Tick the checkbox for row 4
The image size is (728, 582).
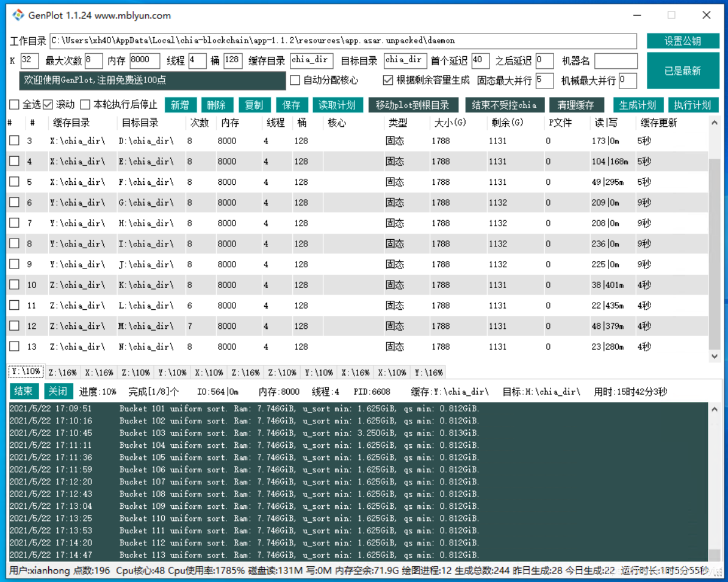click(15, 161)
